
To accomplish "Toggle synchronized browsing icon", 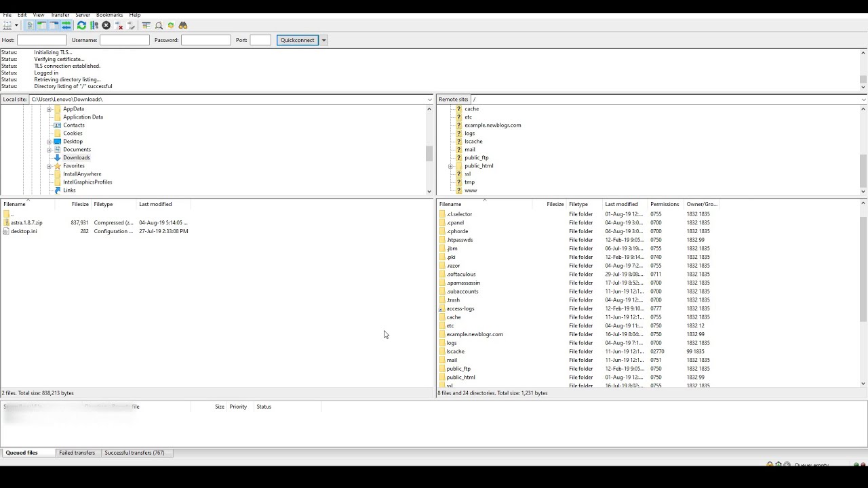I will click(x=171, y=26).
